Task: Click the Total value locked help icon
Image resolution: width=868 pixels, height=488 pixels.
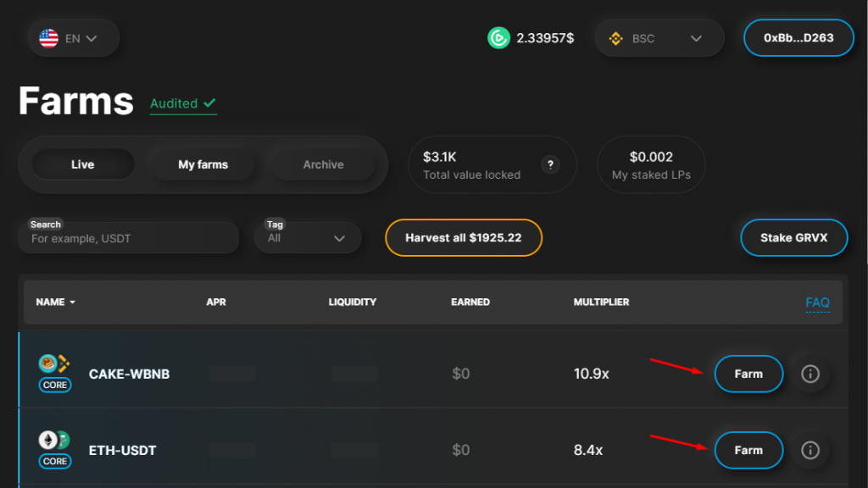Action: [x=551, y=165]
